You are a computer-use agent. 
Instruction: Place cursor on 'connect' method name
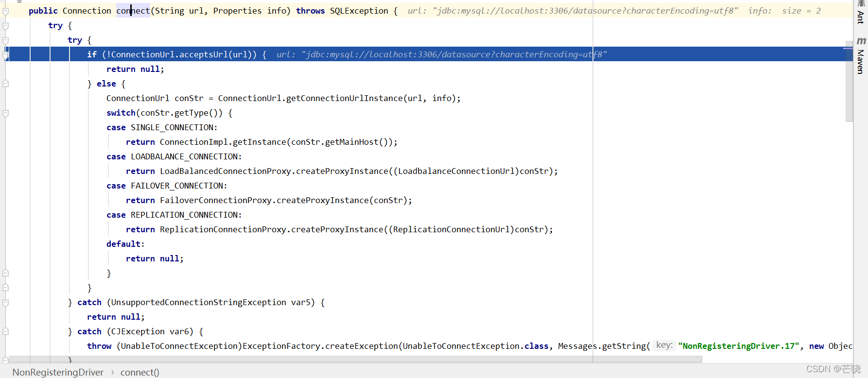coord(133,11)
